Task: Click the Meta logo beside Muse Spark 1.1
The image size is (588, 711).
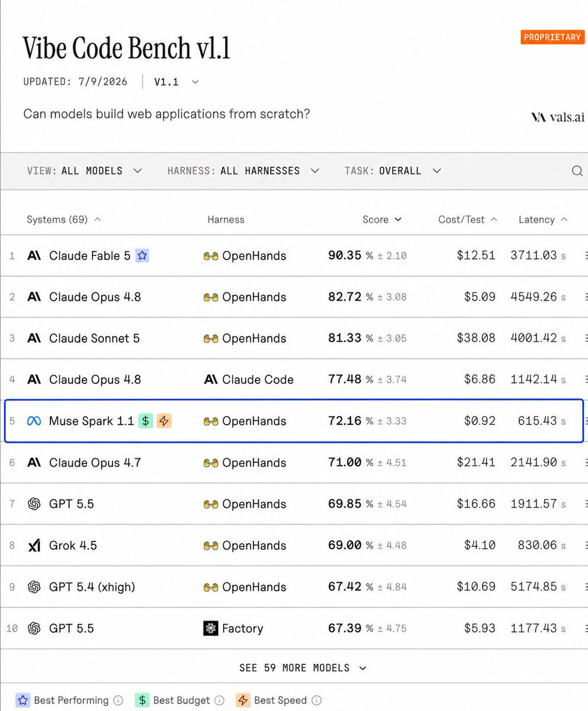Action: coord(34,421)
